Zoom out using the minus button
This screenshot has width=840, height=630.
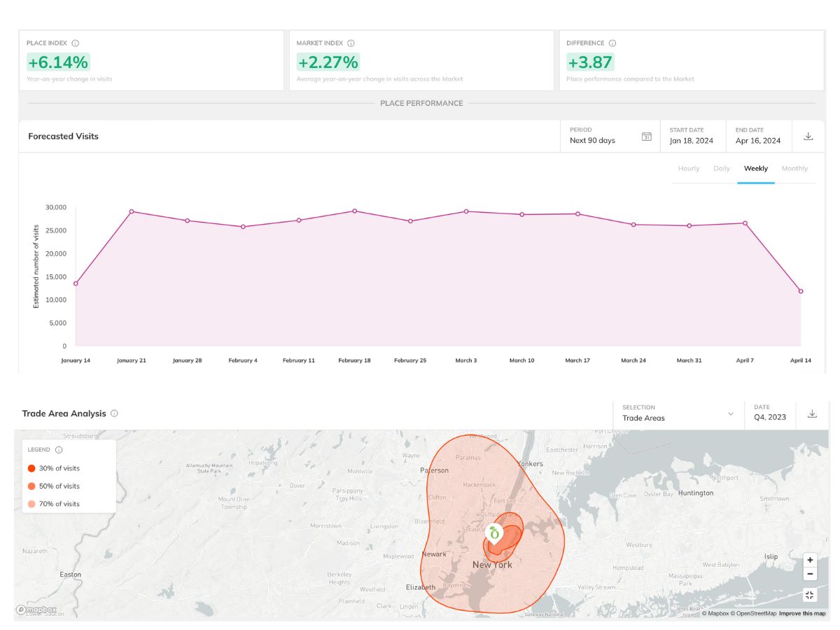(809, 573)
